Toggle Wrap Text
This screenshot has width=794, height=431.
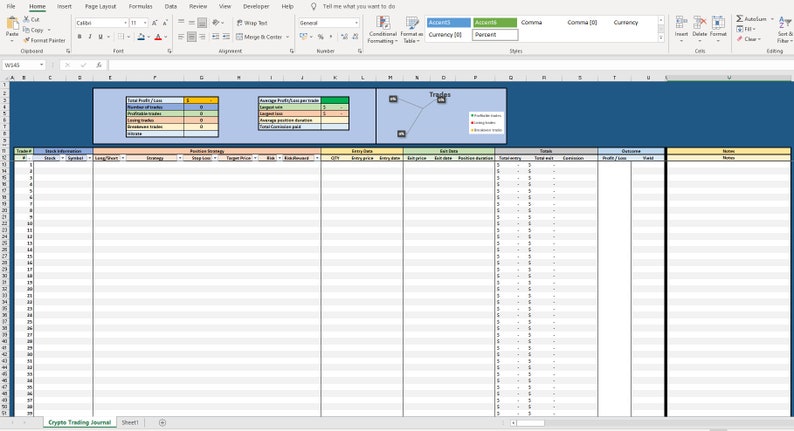point(252,23)
